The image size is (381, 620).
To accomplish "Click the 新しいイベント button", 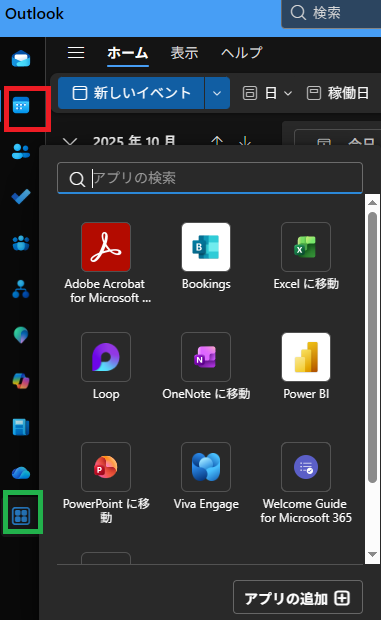I will point(131,93).
